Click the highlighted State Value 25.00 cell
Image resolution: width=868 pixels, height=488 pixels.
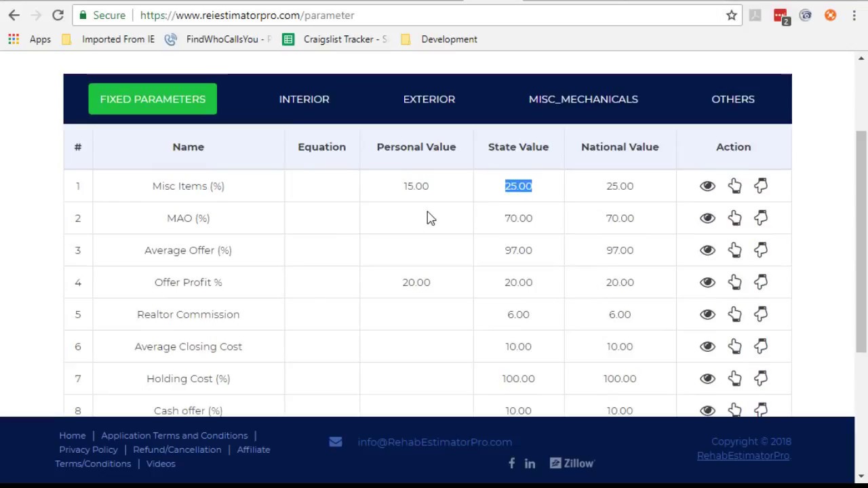[x=518, y=186]
